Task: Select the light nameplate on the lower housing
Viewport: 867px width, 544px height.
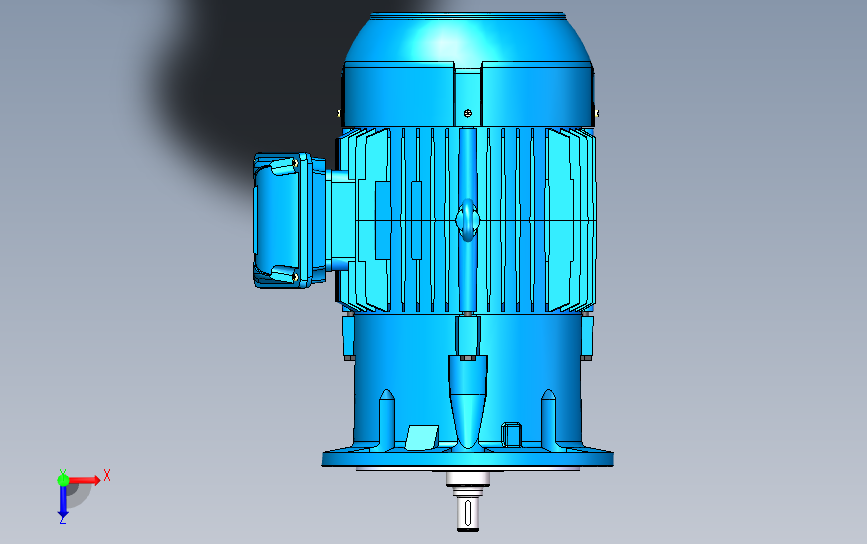Action: (422, 437)
